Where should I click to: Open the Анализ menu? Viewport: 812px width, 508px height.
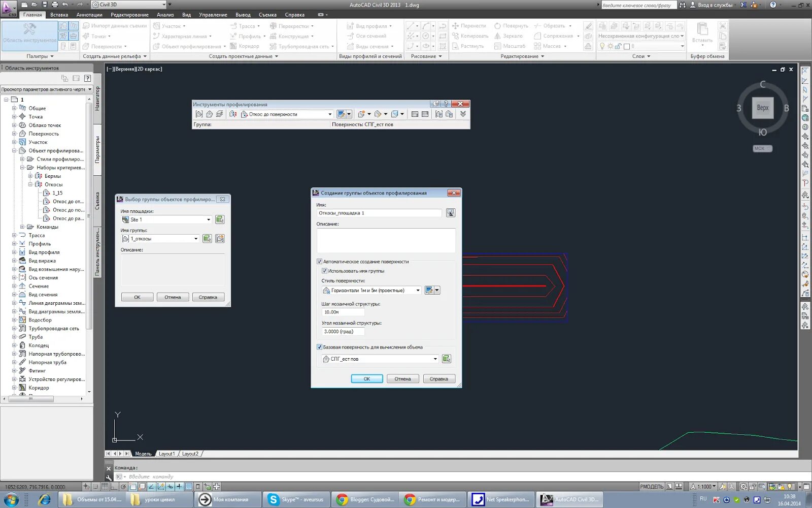coord(165,14)
